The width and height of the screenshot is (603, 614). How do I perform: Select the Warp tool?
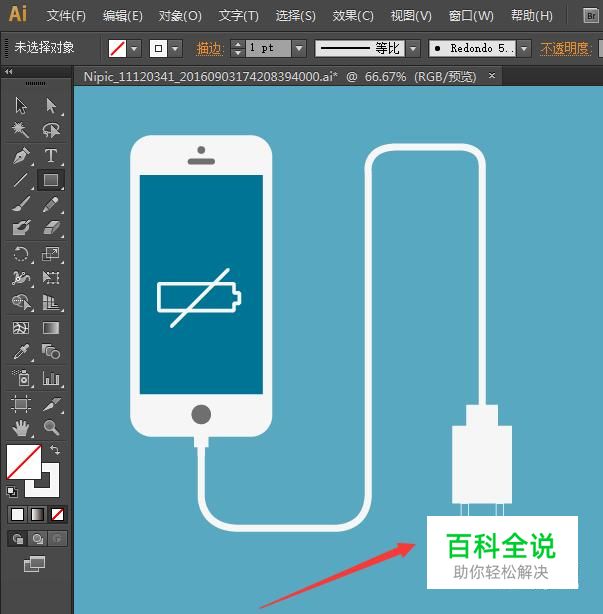(21, 278)
